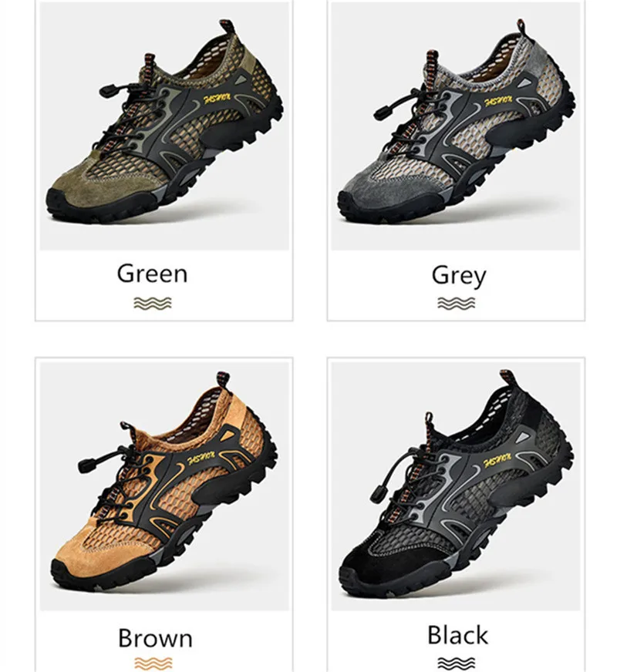The width and height of the screenshot is (617, 672).
Task: Click the orange wavy icon under Brown
Action: 153,663
